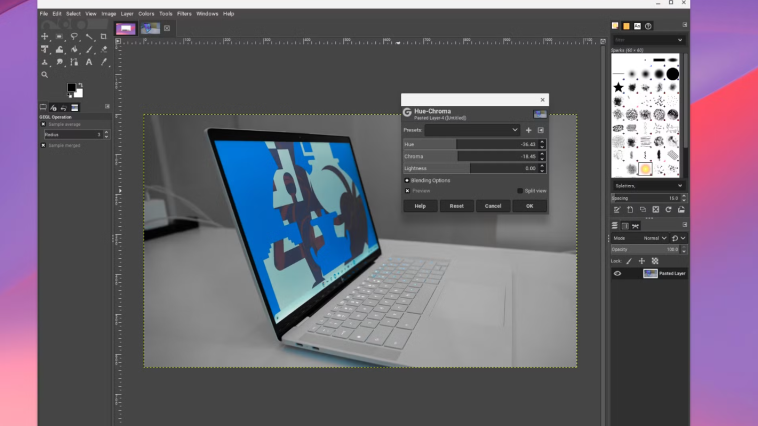Open the Images tab in toolbox dock

pos(74,107)
